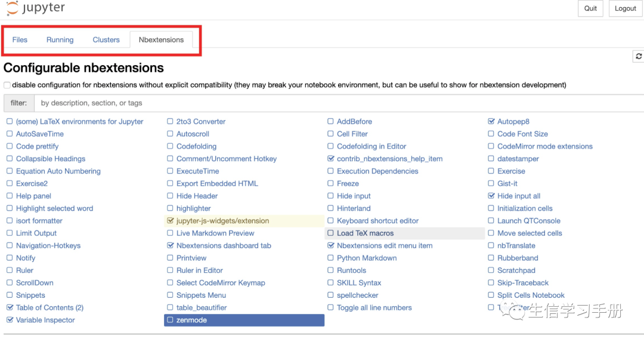Disable the Table of Contents (2) checkbox

click(10, 307)
